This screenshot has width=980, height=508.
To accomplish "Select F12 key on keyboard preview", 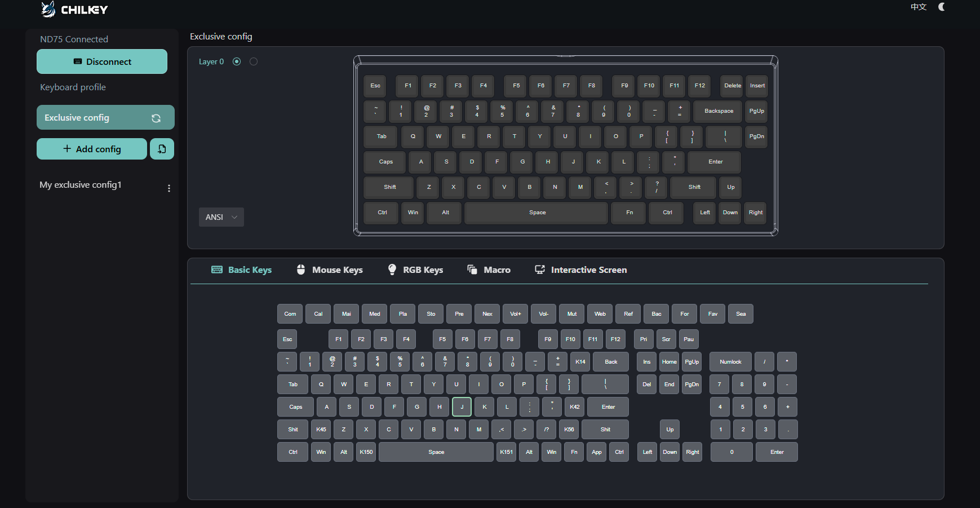I will (x=699, y=86).
